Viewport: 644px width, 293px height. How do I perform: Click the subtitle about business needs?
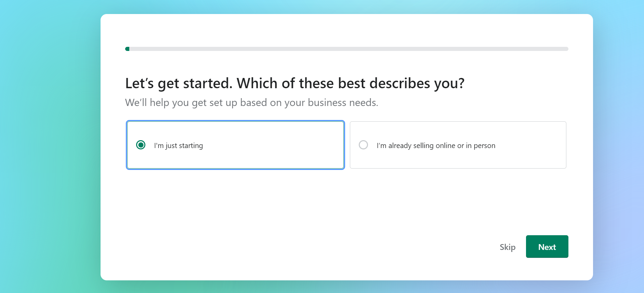click(x=252, y=102)
